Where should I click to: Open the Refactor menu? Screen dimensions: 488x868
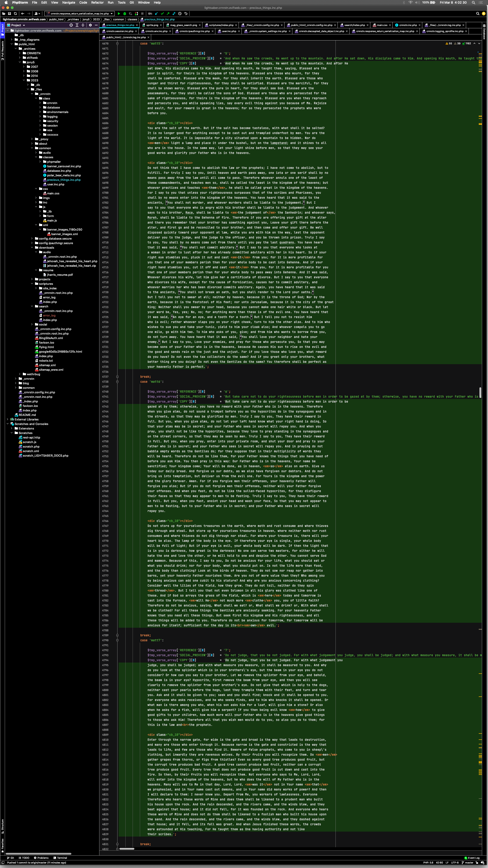pos(97,2)
